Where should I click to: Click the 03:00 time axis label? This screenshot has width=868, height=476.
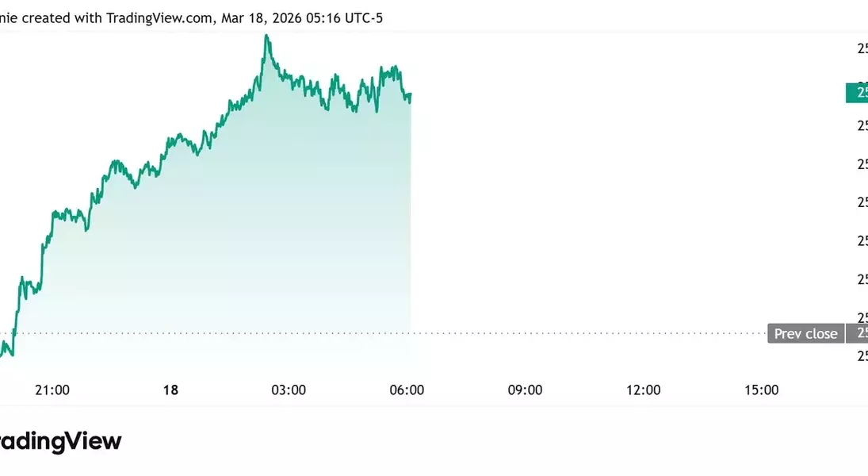[289, 390]
